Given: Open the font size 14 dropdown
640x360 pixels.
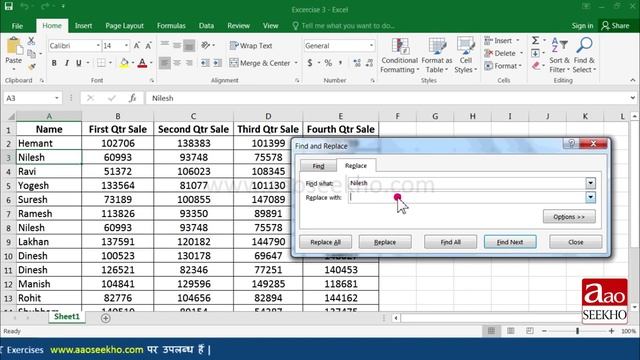Looking at the screenshot, I should point(127,45).
